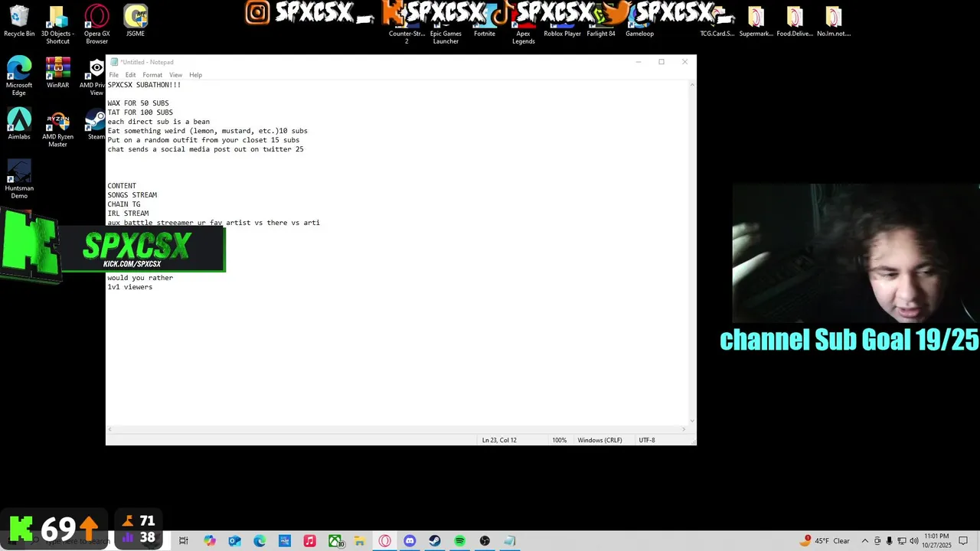980x551 pixels.
Task: Open Steam from the taskbar
Action: click(x=434, y=541)
